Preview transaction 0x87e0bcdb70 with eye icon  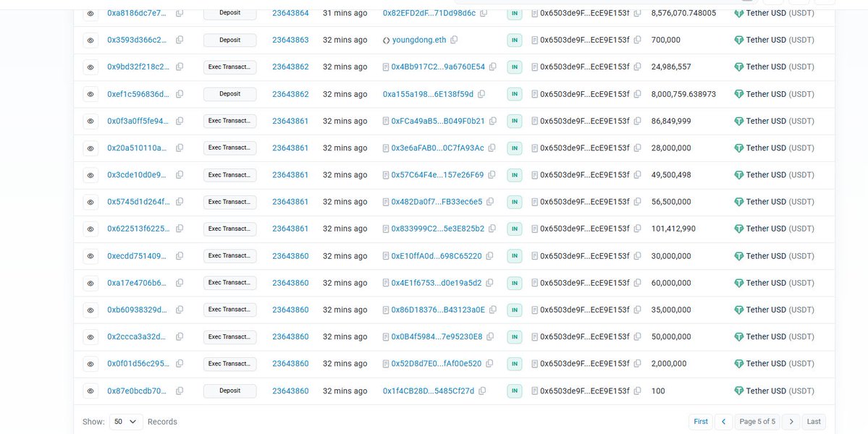coord(90,391)
